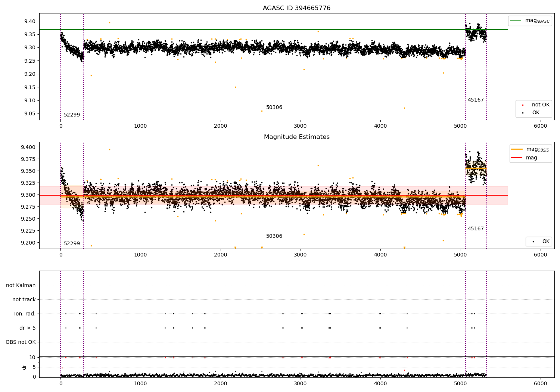This screenshot has width=560, height=392.
Task: Click the 9.400 y-axis tick label
Action: click(x=28, y=147)
